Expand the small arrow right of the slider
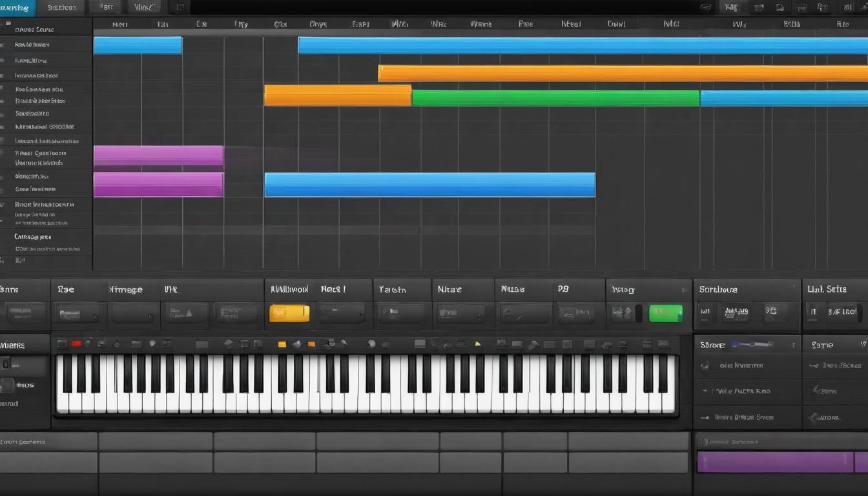Screen dimensions: 868x496 (x=793, y=346)
